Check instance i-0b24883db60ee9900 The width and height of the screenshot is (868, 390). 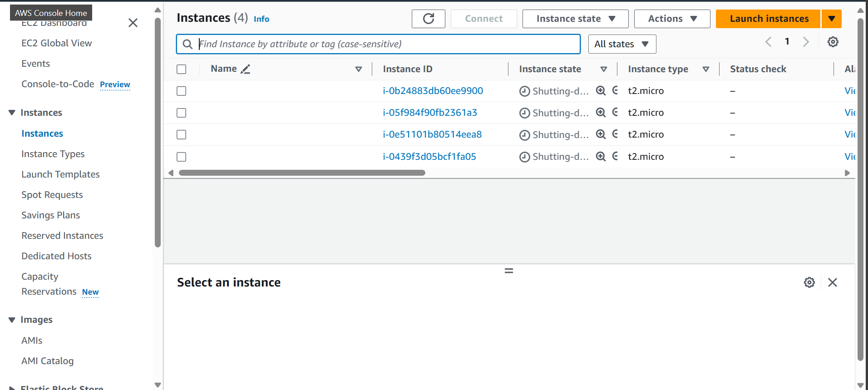182,91
